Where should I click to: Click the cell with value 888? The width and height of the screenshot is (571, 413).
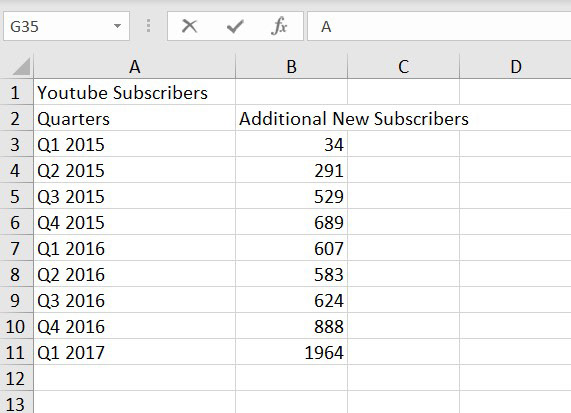click(292, 326)
